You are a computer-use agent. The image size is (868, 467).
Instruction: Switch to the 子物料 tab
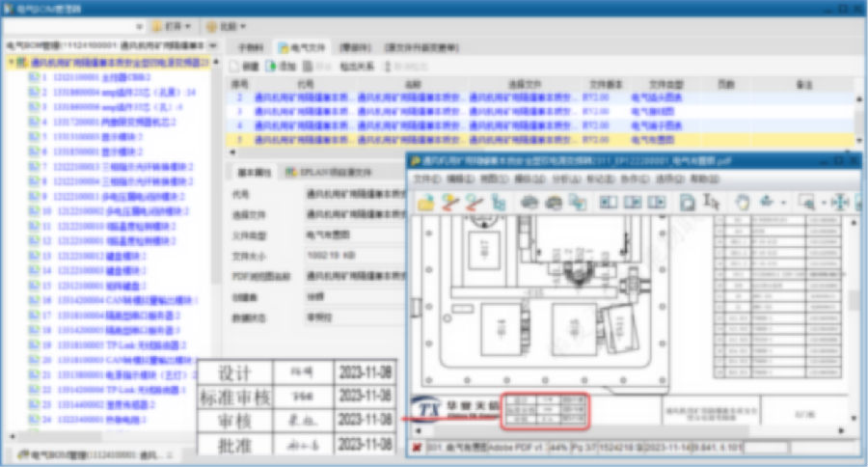(250, 47)
